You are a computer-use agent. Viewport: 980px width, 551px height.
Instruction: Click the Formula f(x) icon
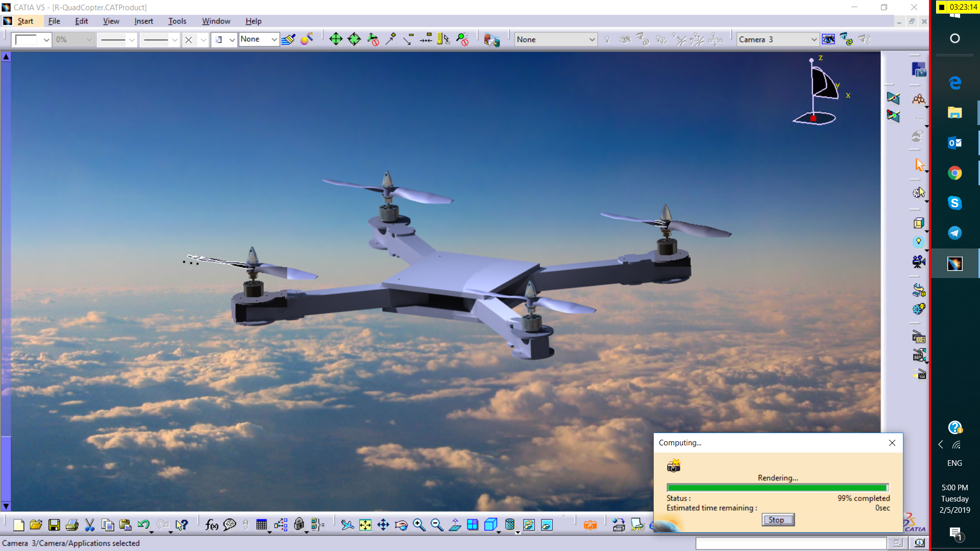tap(211, 525)
